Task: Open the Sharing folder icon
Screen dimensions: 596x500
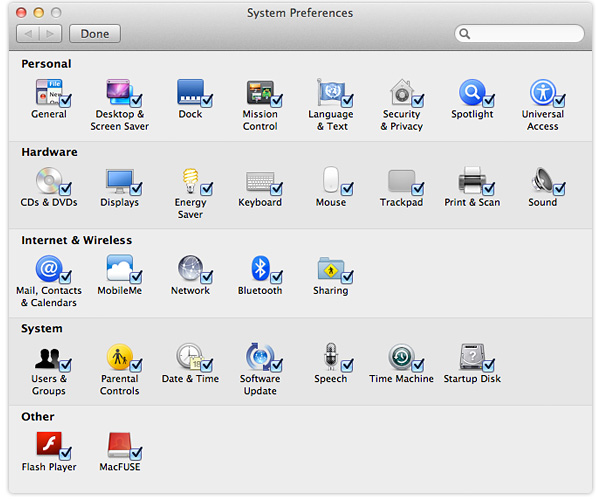Action: click(331, 268)
